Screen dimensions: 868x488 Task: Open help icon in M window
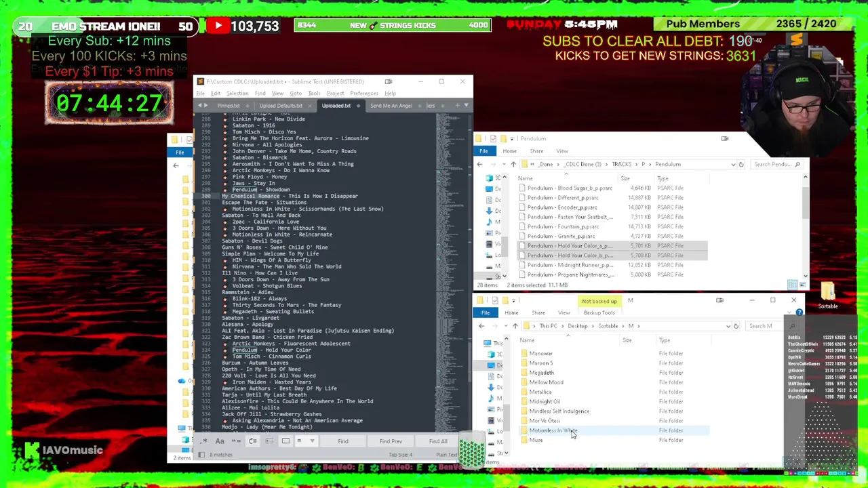(800, 312)
